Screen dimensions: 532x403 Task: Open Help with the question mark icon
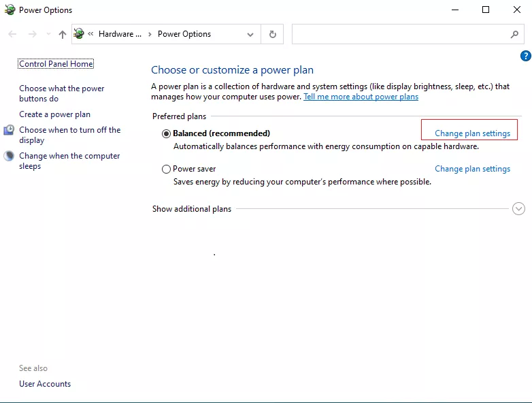pyautogui.click(x=526, y=56)
